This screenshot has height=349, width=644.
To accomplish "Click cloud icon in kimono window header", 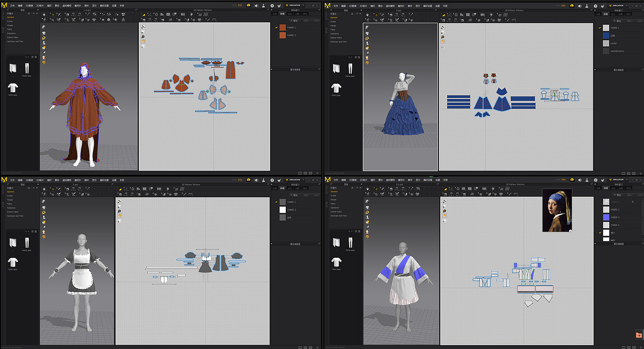I will click(572, 180).
